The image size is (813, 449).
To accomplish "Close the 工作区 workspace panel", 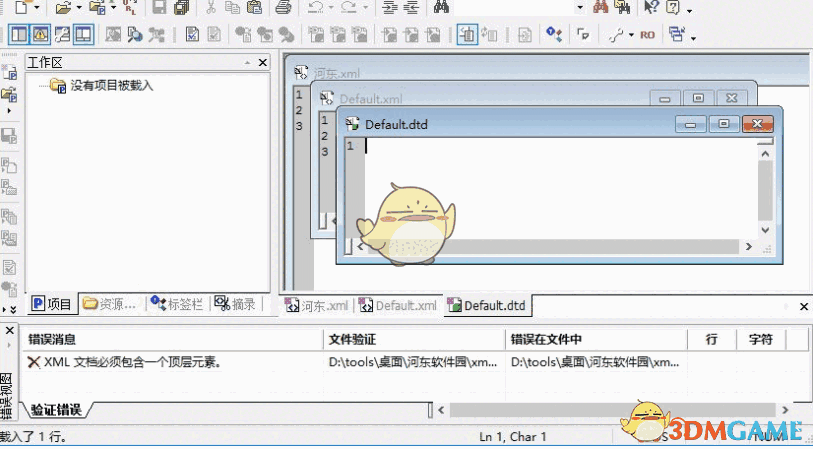I will (x=263, y=63).
